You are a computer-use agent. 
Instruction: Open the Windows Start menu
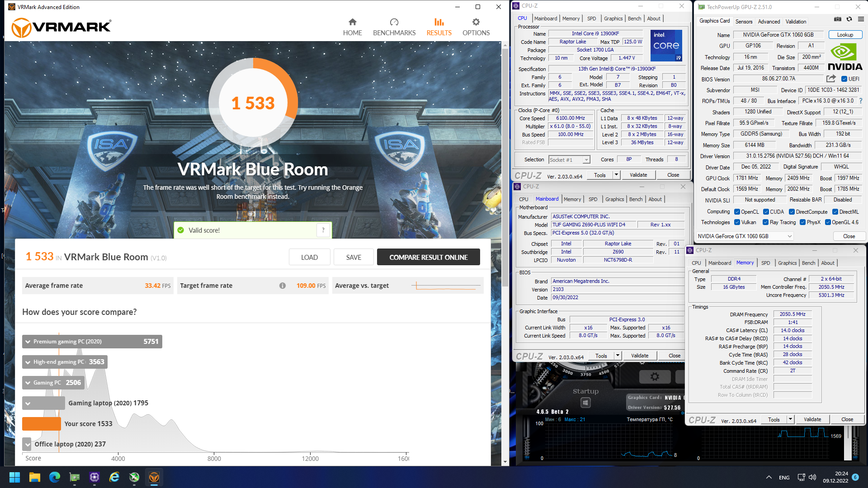click(x=14, y=477)
